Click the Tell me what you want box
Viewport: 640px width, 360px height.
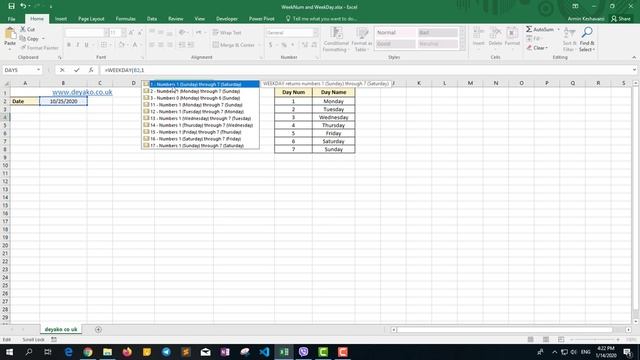pos(321,19)
